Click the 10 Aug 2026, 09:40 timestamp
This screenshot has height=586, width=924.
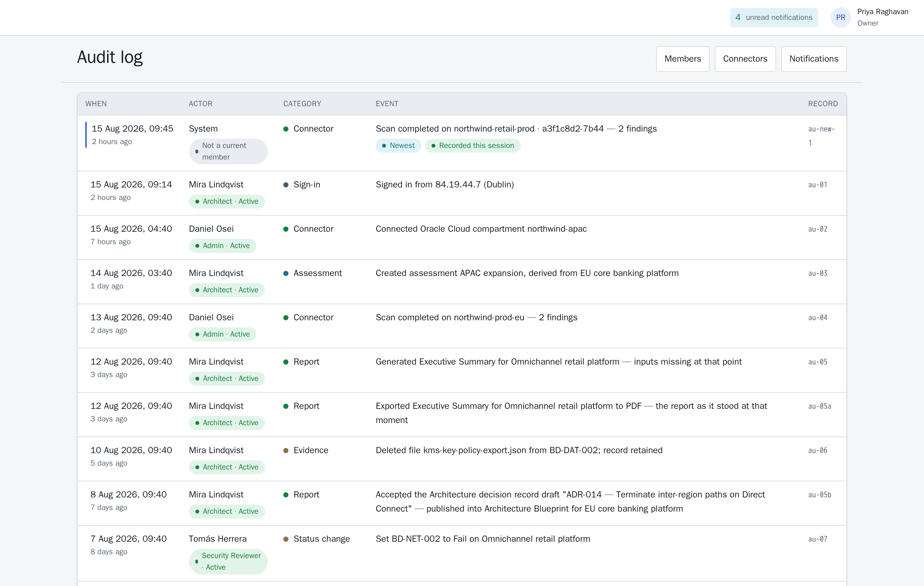131,450
